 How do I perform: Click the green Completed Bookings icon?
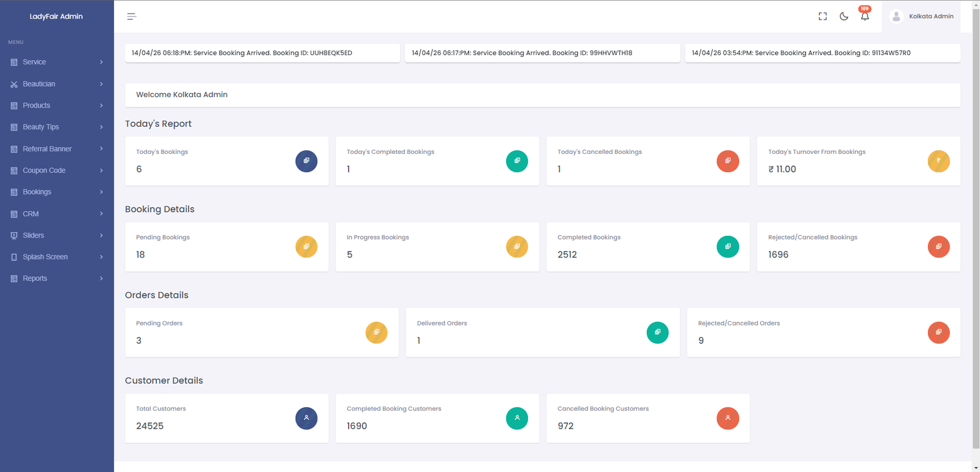[x=728, y=246]
